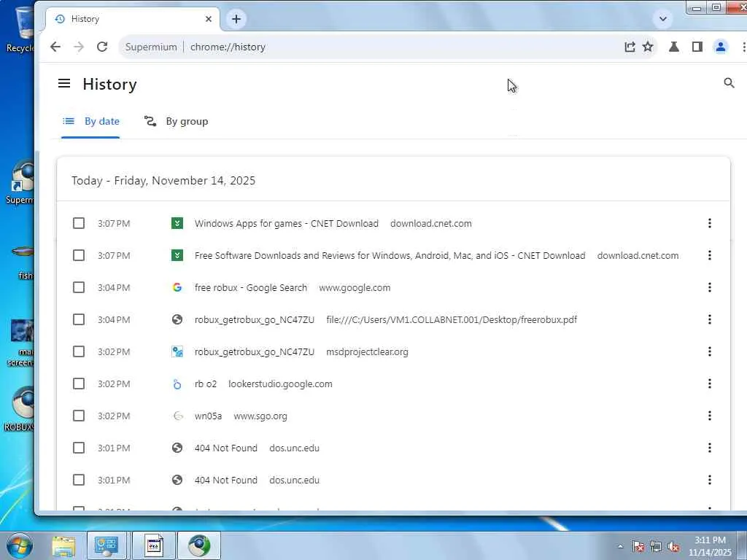This screenshot has width=747, height=560.
Task: Open the wn05a history link
Action: pos(208,416)
